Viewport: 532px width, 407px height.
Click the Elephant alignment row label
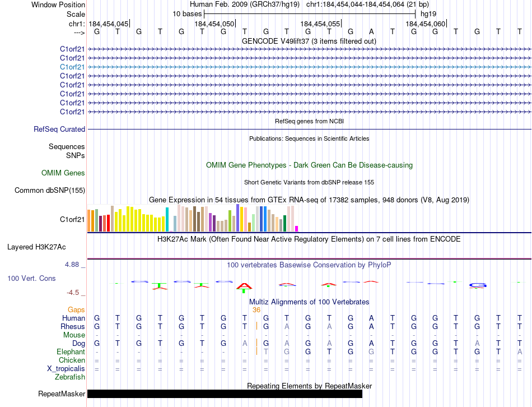tap(71, 351)
